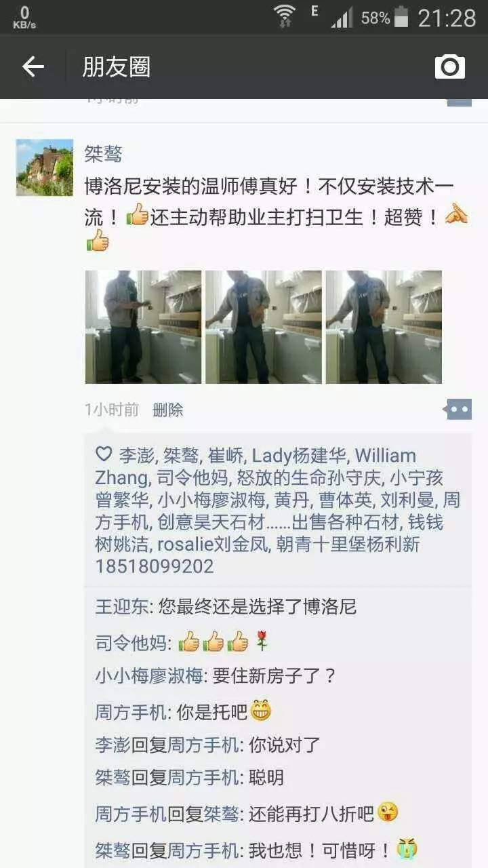Tap 李澎 in the likes list
Viewport: 488px width, 868px height.
pos(136,455)
